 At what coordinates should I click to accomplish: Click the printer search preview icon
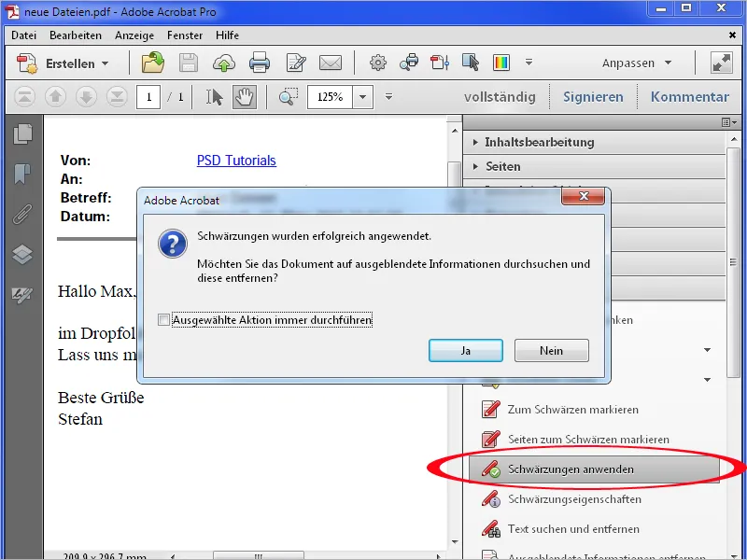tap(409, 63)
